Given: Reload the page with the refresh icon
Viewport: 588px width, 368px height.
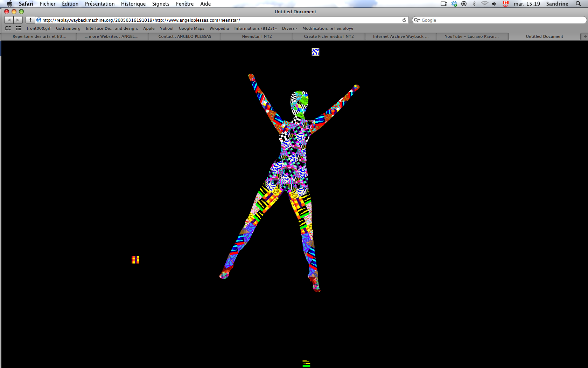Looking at the screenshot, I should (x=404, y=20).
